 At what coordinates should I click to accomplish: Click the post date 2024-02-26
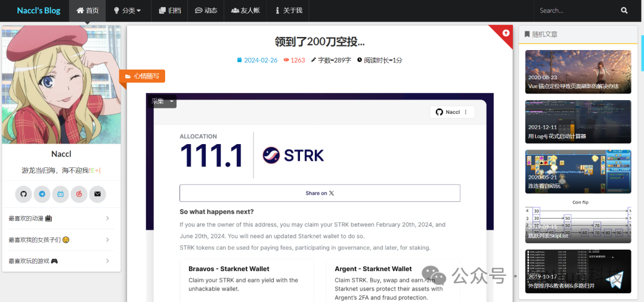pos(257,60)
